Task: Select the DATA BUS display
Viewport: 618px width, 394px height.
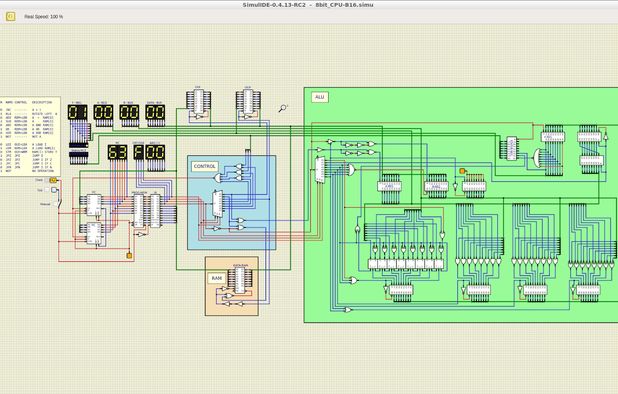Action: point(155,112)
